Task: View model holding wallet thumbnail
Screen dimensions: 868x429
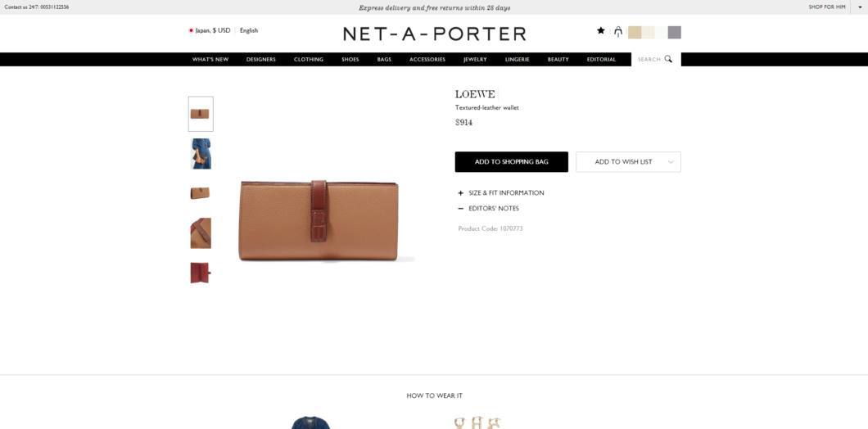Action: click(x=201, y=153)
